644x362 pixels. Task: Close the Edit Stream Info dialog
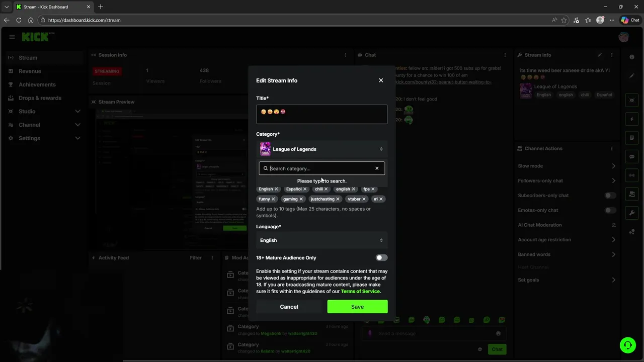[x=381, y=80]
